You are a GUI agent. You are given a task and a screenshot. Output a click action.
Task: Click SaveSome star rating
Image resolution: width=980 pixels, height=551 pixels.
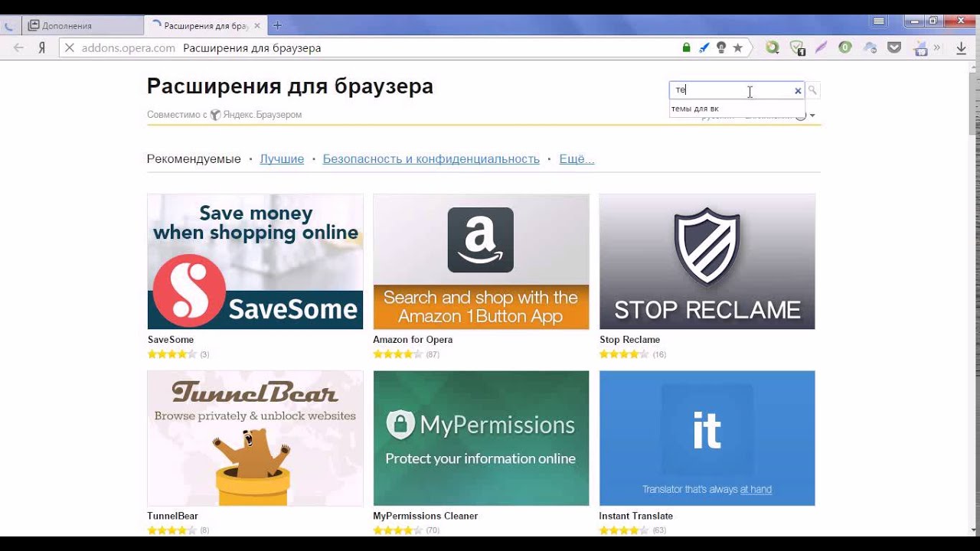(172, 354)
